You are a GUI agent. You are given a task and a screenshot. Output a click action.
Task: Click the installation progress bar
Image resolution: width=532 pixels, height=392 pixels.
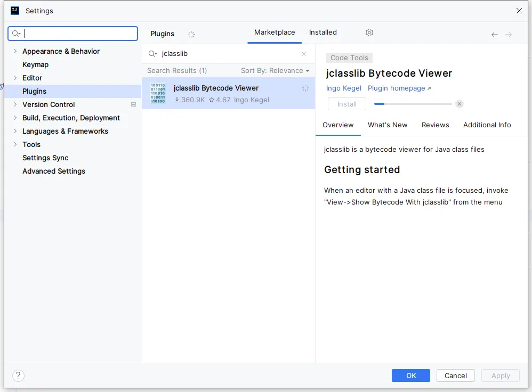click(x=413, y=104)
